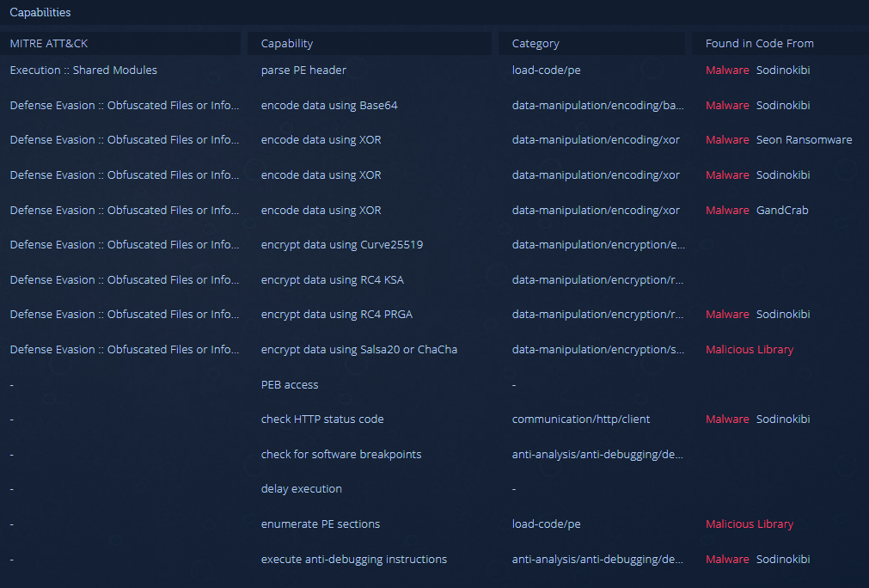This screenshot has height=588, width=869.
Task: Choose encrypt data using RC4 PRGA
Action: coord(337,315)
